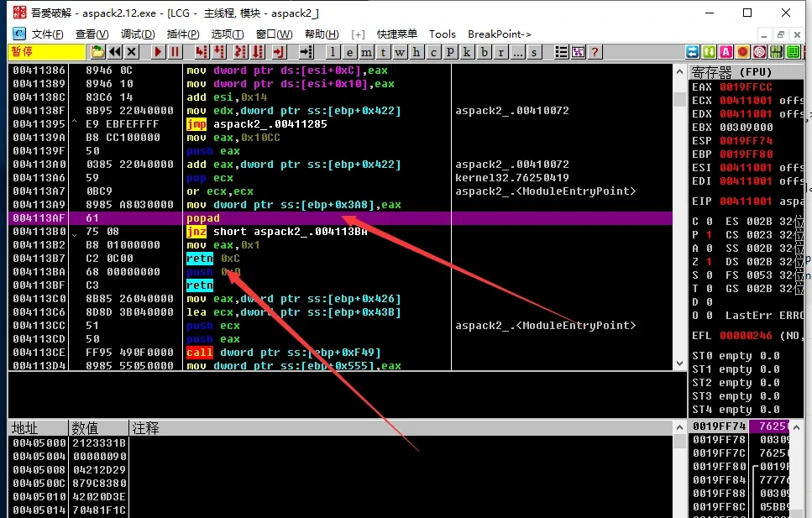The image size is (812, 518).
Task: Click the purple grid appearance icon
Action: pyautogui.click(x=578, y=52)
